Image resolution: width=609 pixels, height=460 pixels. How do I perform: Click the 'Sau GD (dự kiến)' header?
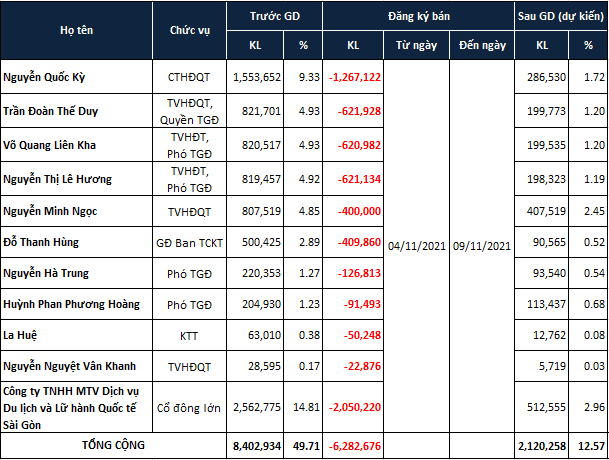pyautogui.click(x=561, y=16)
